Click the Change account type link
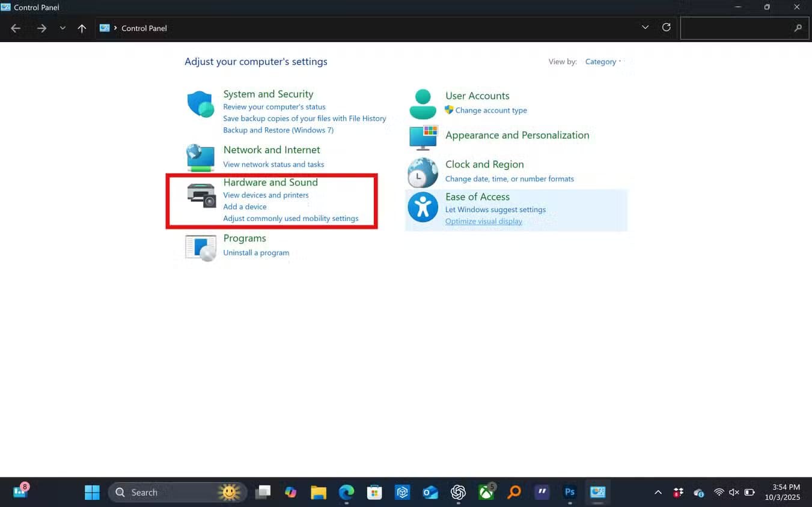The height and width of the screenshot is (507, 812). pos(490,111)
